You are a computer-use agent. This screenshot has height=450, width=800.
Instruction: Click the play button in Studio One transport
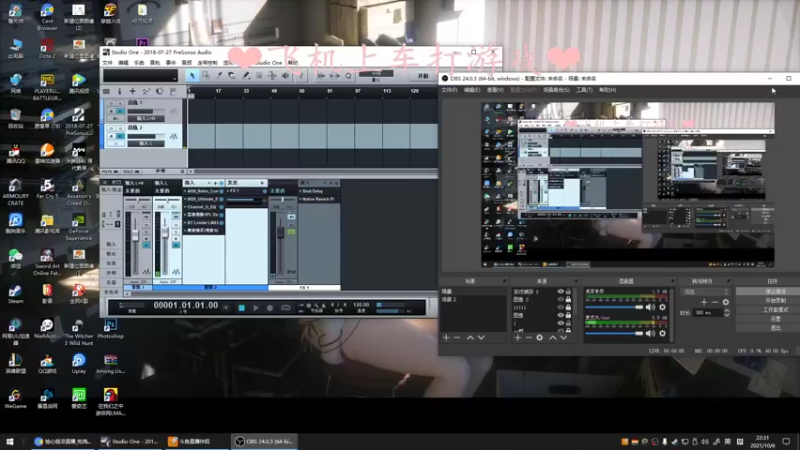pyautogui.click(x=256, y=308)
